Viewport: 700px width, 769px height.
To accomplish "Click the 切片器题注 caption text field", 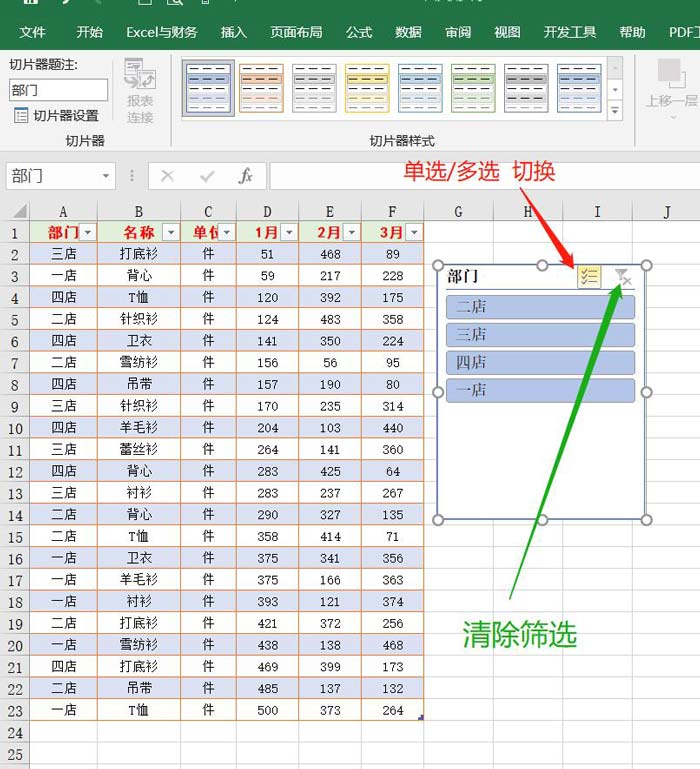I will pyautogui.click(x=58, y=90).
